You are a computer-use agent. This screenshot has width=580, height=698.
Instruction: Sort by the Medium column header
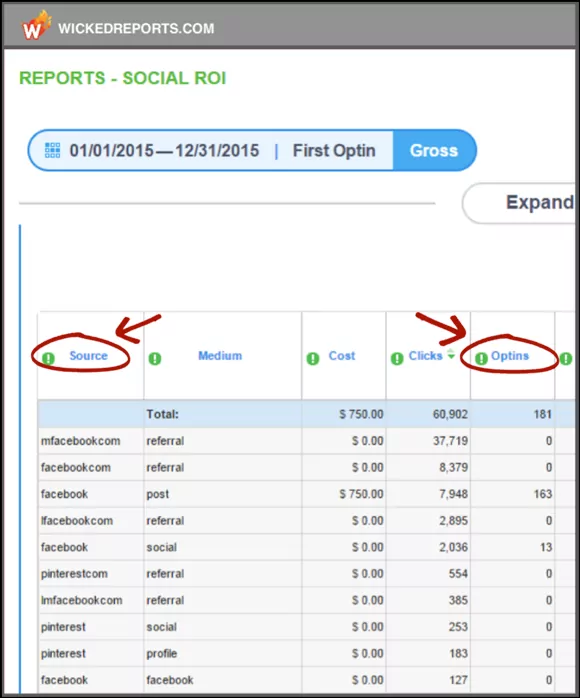click(x=220, y=356)
